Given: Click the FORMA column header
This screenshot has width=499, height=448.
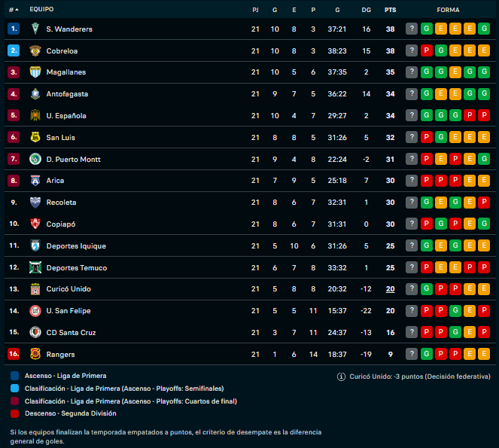Looking at the screenshot, I should click(x=448, y=10).
